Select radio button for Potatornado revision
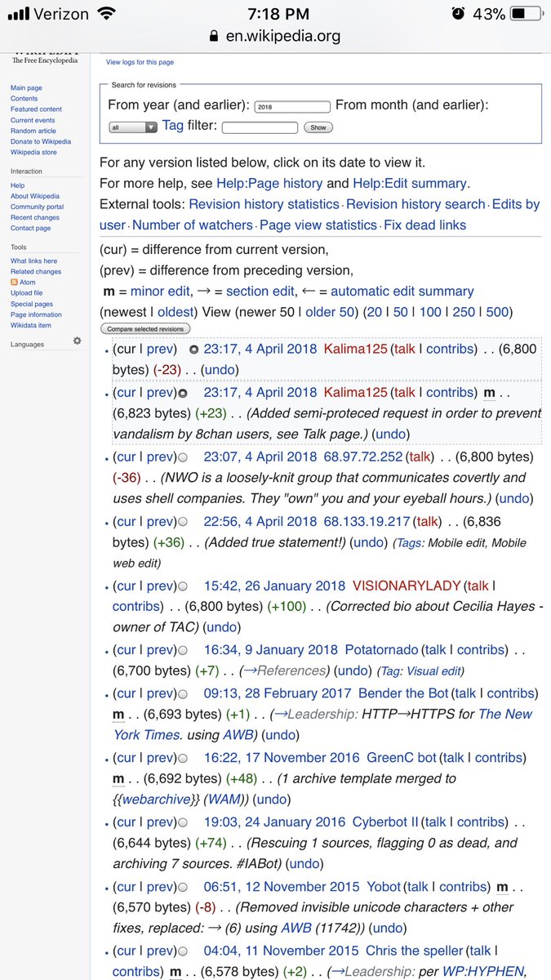Image resolution: width=551 pixels, height=980 pixels. [183, 651]
